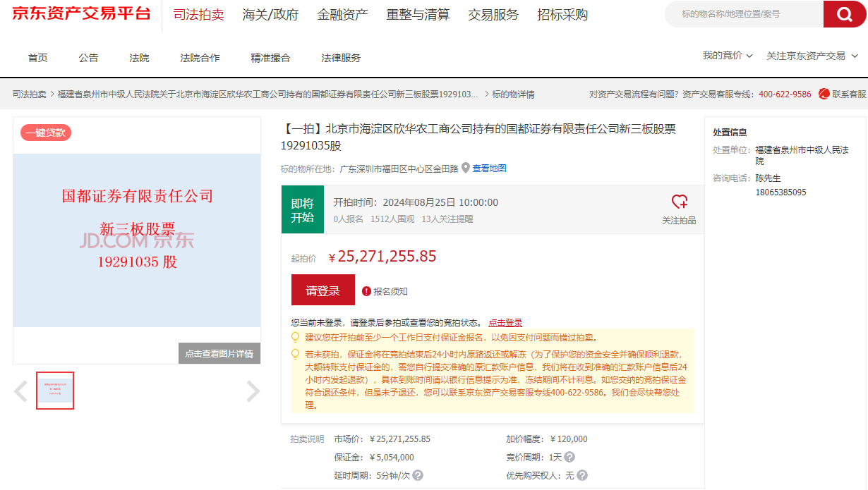Click the 13人关注提醒 count text

click(x=447, y=219)
